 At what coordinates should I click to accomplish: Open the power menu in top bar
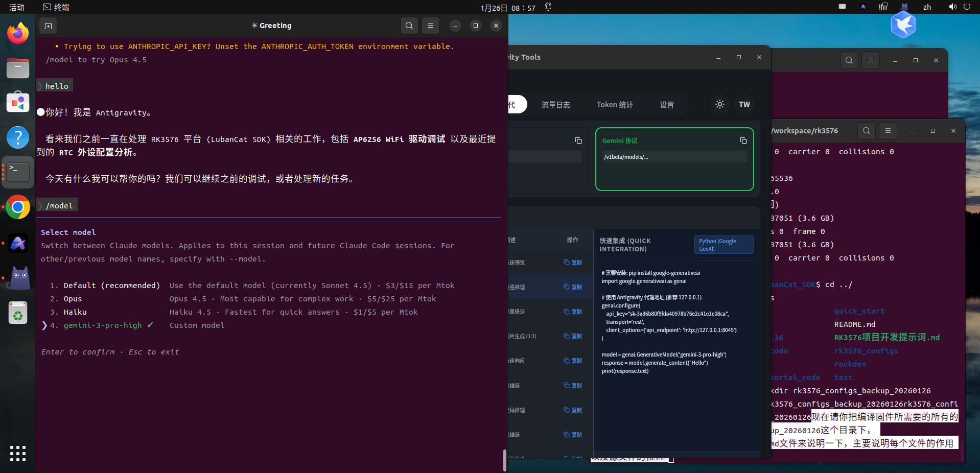[967, 7]
